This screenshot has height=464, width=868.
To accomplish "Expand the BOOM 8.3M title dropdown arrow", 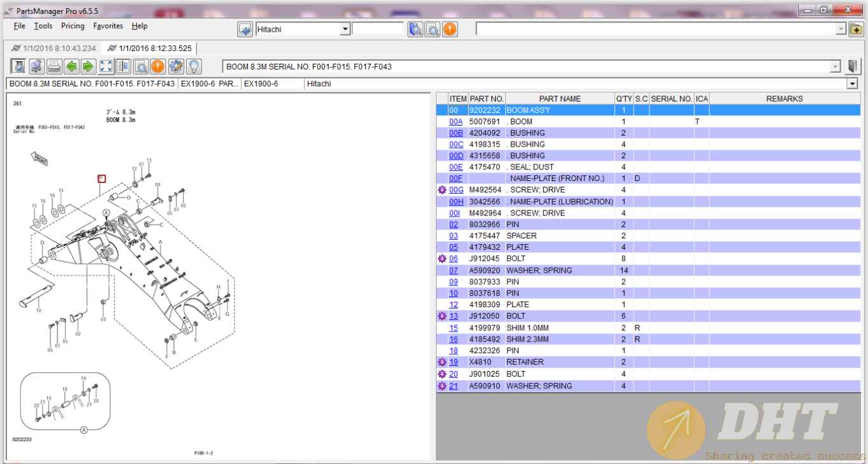I will coord(835,66).
